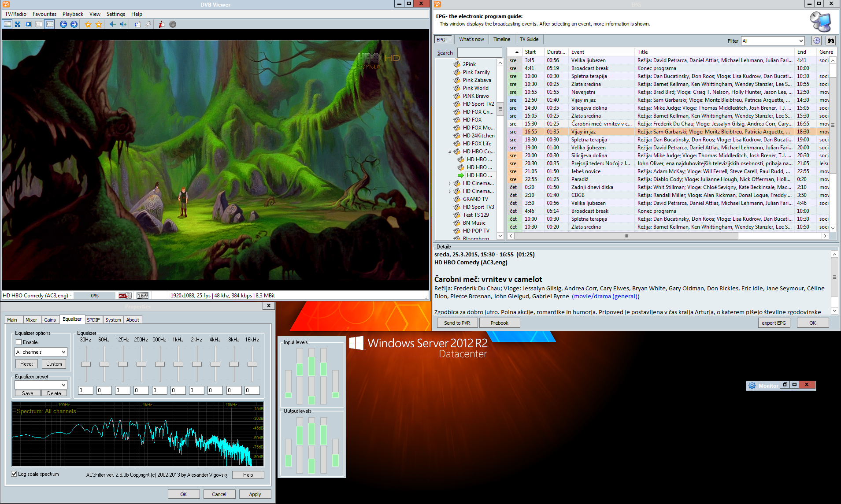Click the refresh document toolbar icon
841x504 pixels.
click(x=137, y=24)
